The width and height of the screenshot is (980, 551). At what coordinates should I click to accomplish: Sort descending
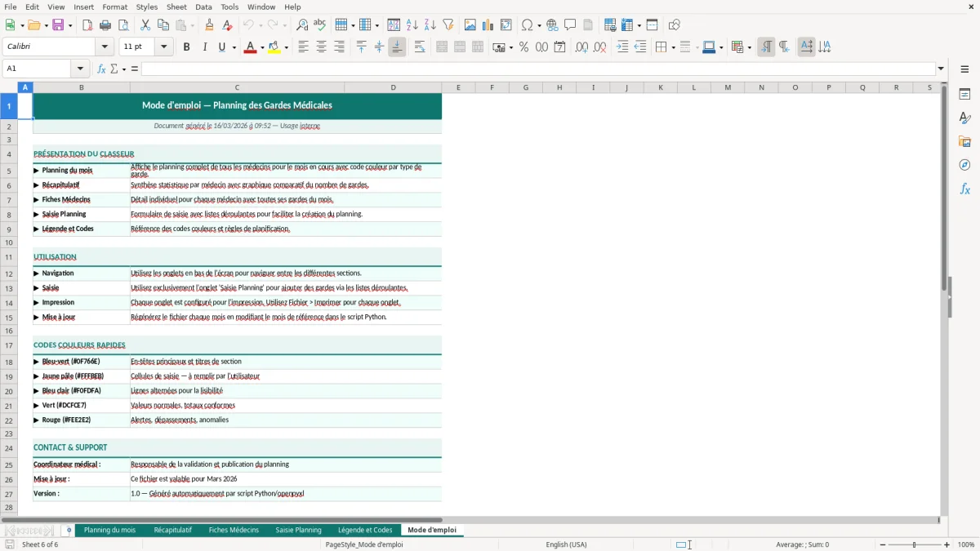[430, 25]
